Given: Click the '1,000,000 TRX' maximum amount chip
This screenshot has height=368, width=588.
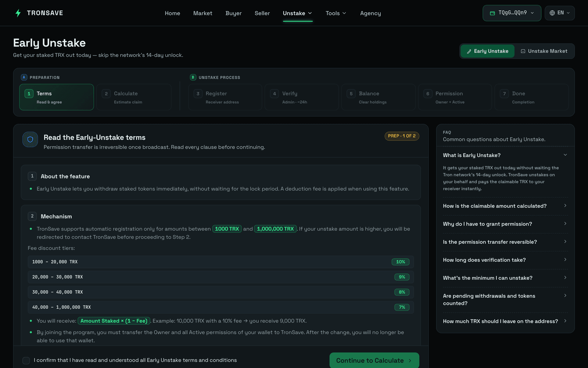Looking at the screenshot, I should tap(275, 229).
